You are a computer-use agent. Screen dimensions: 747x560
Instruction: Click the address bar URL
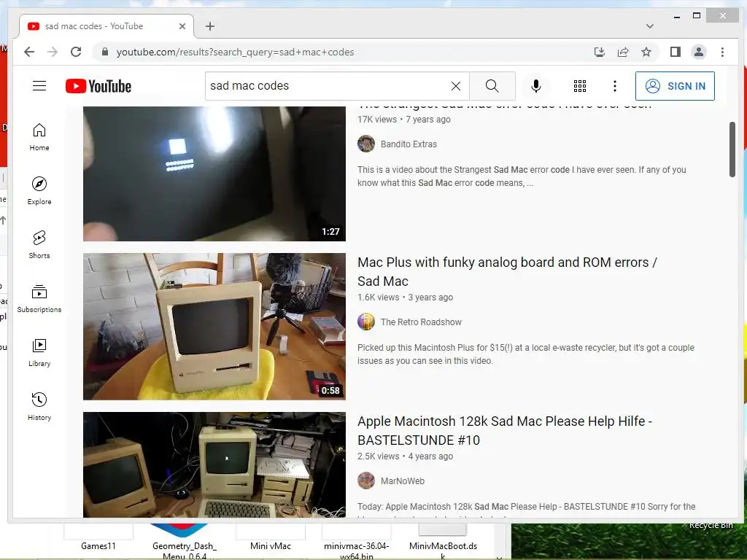[x=235, y=52]
